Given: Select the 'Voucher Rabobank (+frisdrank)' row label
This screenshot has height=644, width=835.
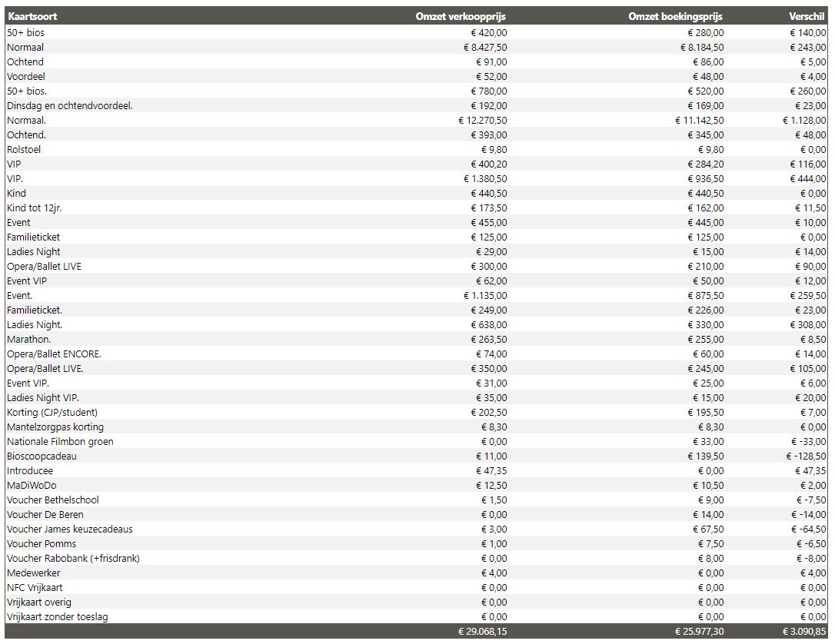Looking at the screenshot, I should pyautogui.click(x=74, y=558).
